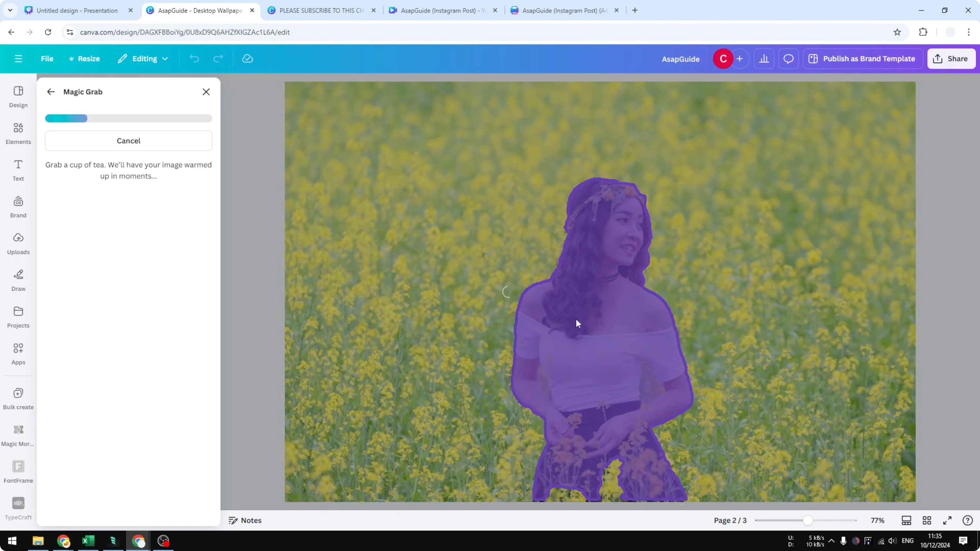Screen dimensions: 980x551
Task: Click the undo arrow
Action: pos(194,58)
